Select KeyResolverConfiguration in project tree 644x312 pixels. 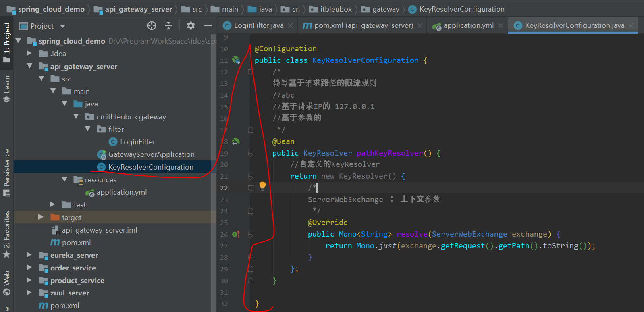[x=145, y=167]
